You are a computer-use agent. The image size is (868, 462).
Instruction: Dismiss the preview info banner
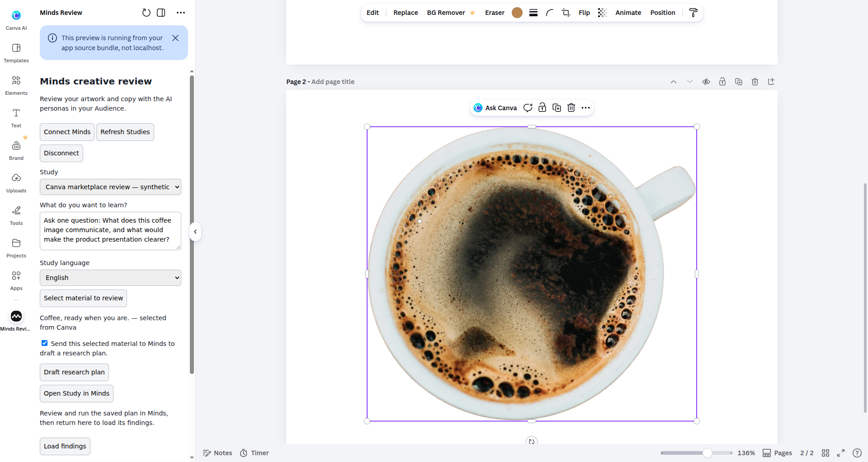[175, 38]
